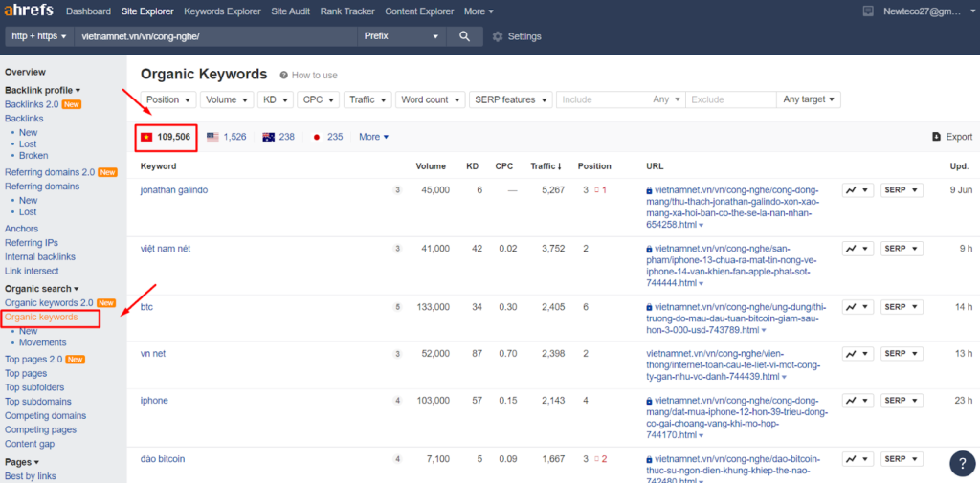Click the Export icon
Screen dimensions: 980x483
point(936,137)
